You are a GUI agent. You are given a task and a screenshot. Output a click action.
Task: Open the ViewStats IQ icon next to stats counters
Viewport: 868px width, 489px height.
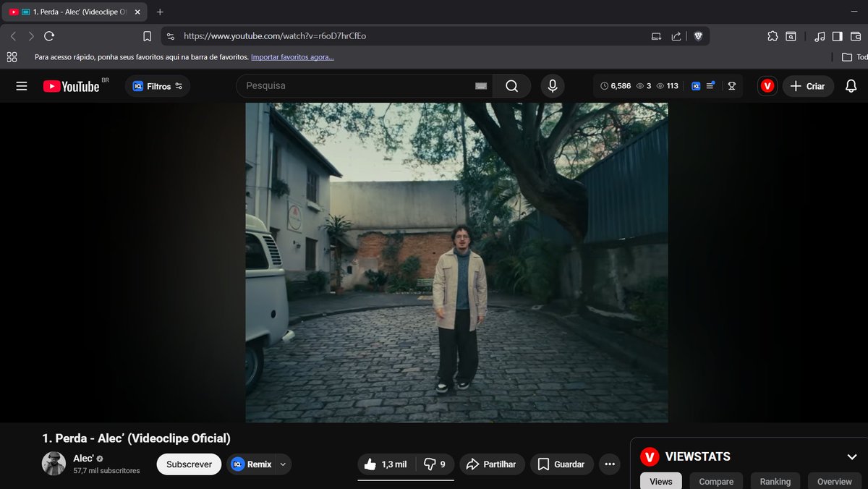click(694, 85)
